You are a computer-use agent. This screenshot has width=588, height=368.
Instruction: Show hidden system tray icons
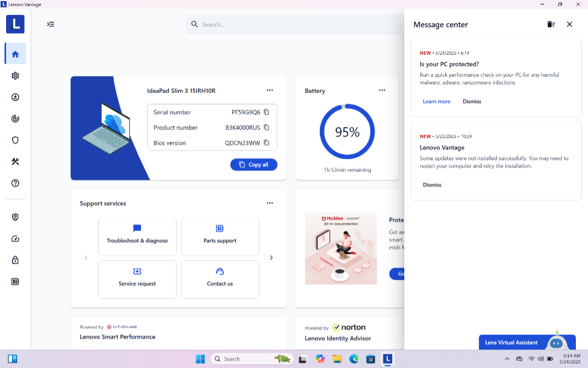coord(507,359)
